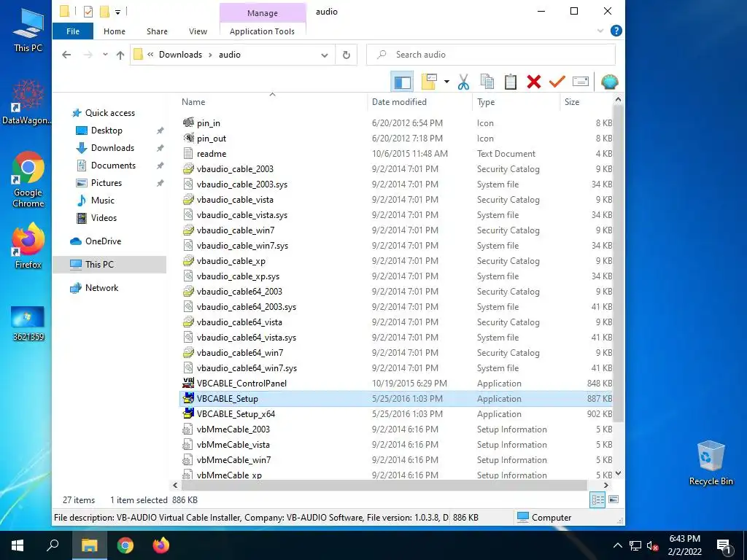Open Firefox from the taskbar
747x560 pixels.
161,545
